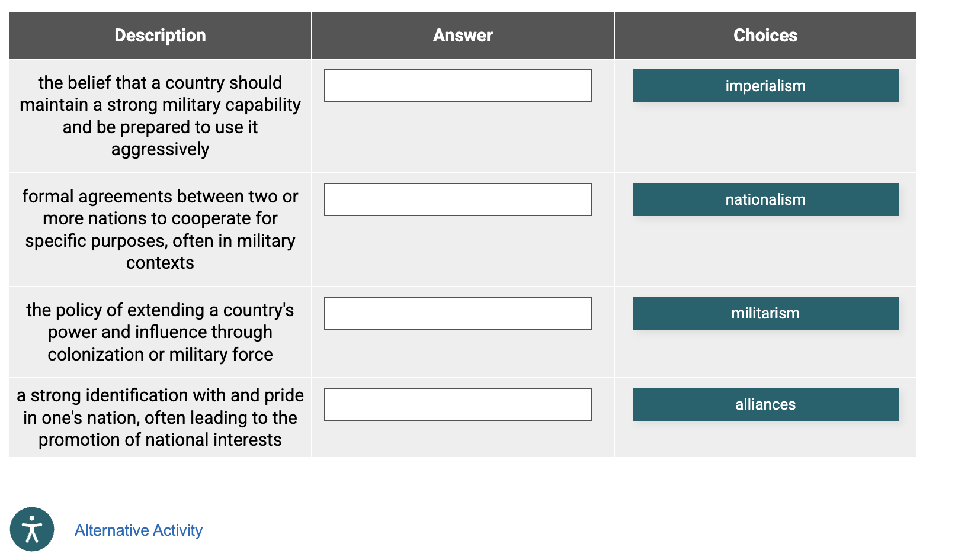Screen dimensions: 955x560
Task: Select the extending power through colonization description
Action: coord(160,332)
